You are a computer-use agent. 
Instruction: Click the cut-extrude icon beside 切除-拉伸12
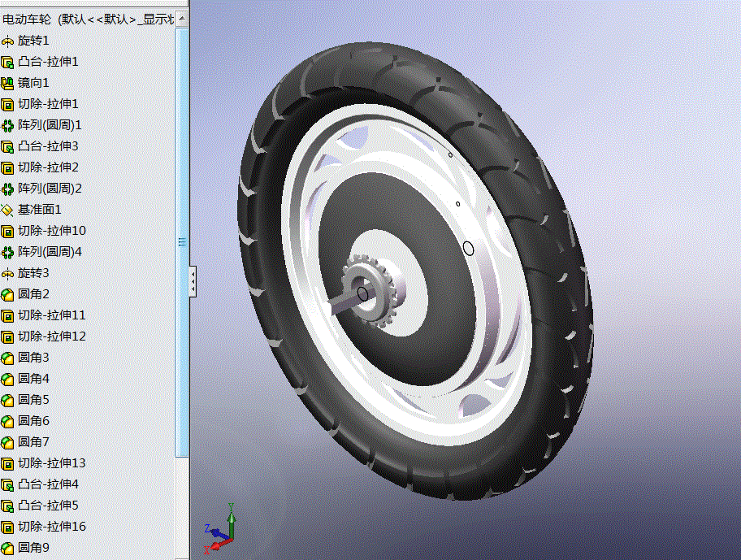point(7,337)
